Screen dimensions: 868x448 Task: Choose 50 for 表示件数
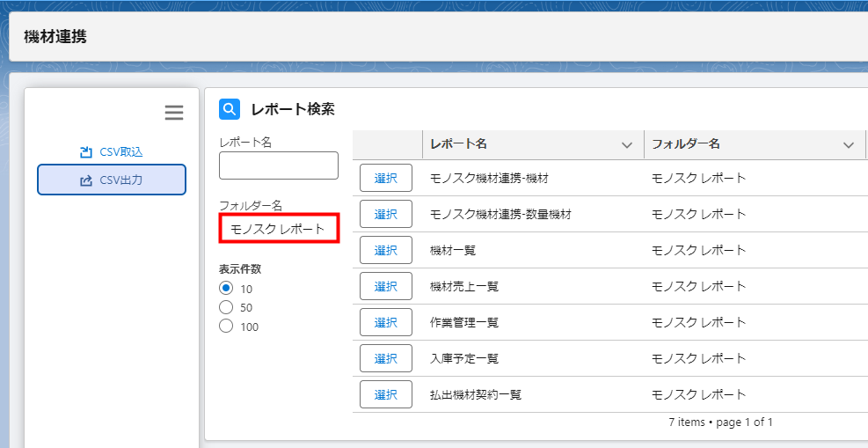click(x=226, y=307)
